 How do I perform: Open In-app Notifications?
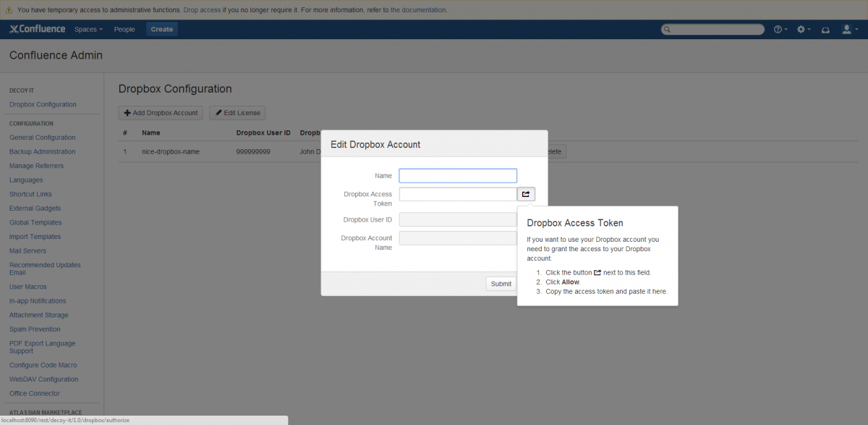(38, 300)
